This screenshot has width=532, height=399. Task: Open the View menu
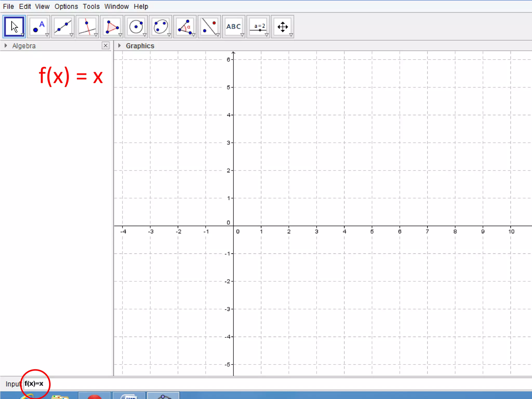(x=42, y=6)
